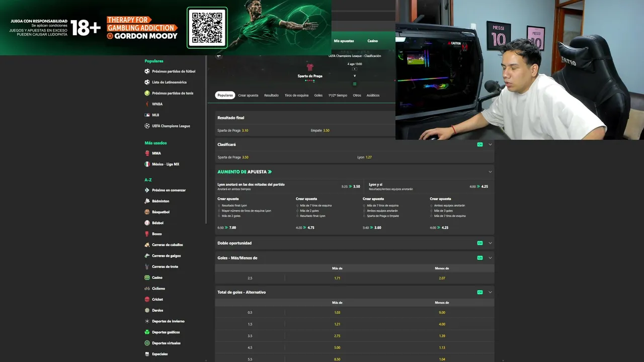Open the green match stats icon in header
Screen dimensions: 644x362
click(355, 83)
